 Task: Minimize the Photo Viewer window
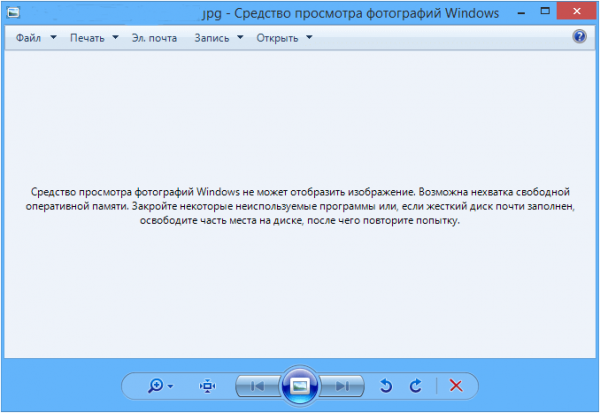point(521,13)
